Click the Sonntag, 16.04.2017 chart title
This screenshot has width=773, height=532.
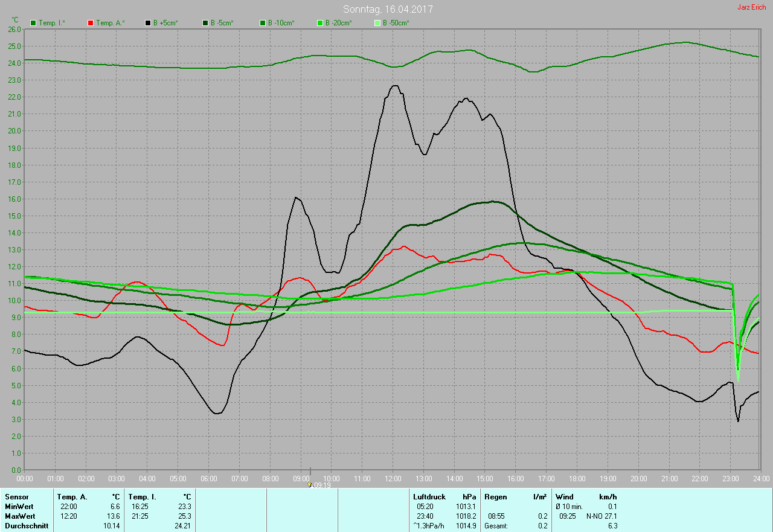point(388,9)
